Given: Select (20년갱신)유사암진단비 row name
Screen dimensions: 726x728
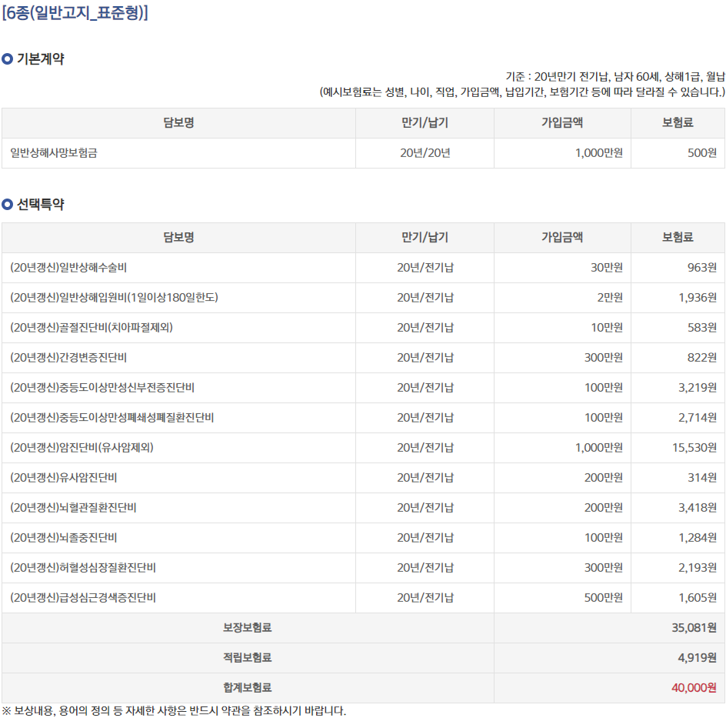Looking at the screenshot, I should click(64, 477).
